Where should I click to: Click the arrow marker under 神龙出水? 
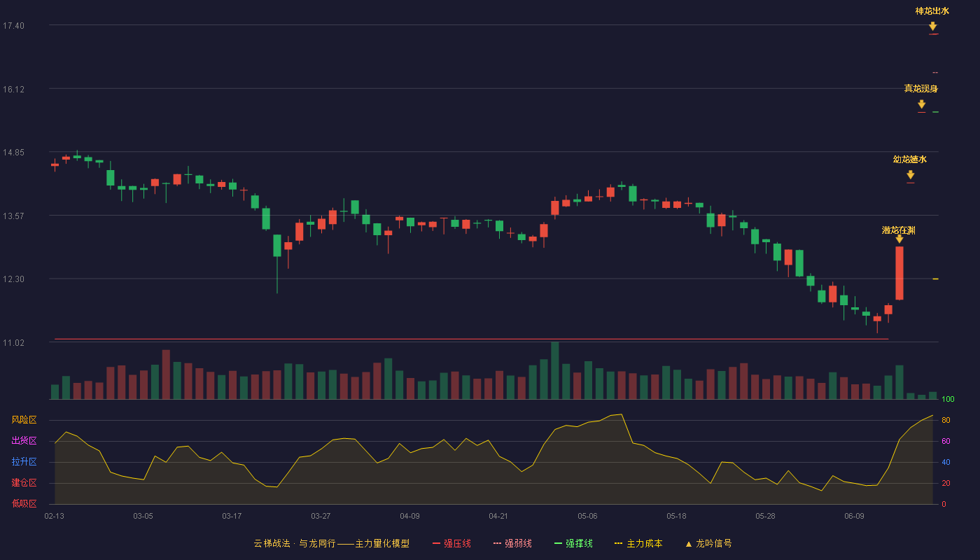point(933,27)
